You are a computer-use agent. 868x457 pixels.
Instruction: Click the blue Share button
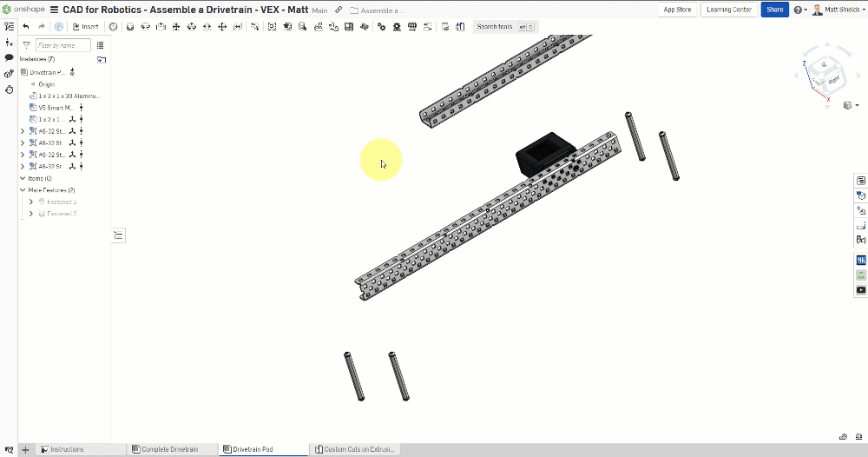[x=774, y=10]
